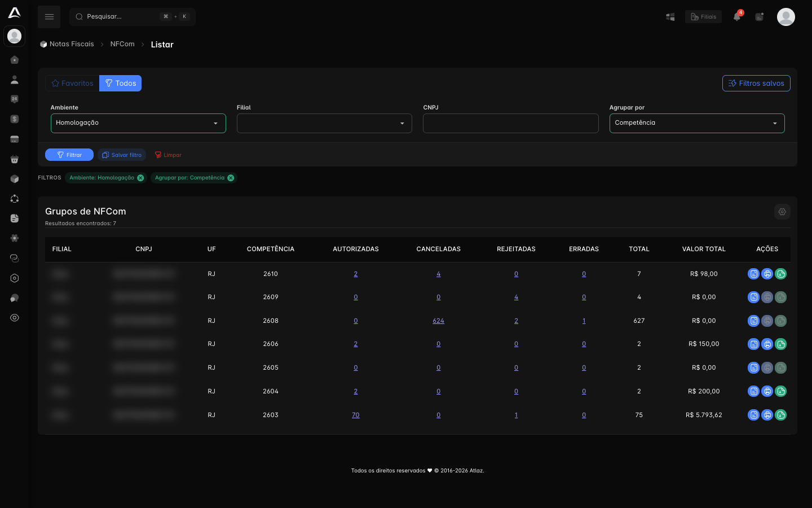Click the table settings gear icon
This screenshot has height=508, width=812.
click(x=782, y=212)
